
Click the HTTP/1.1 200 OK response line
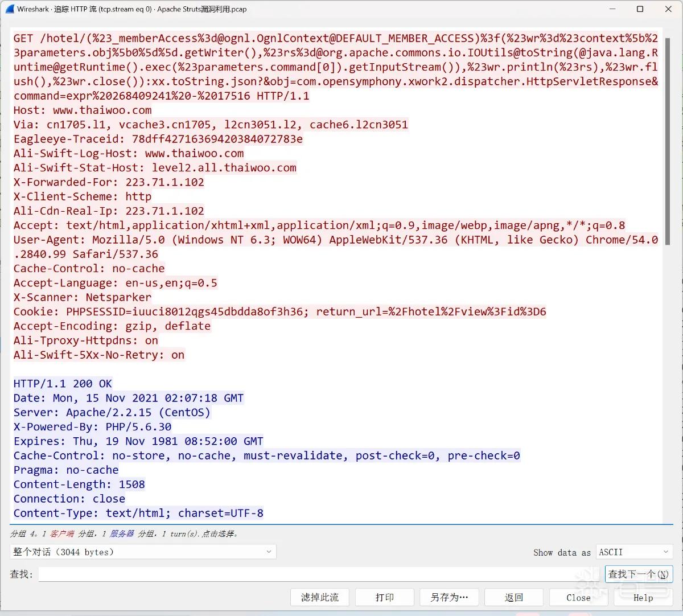(x=63, y=384)
